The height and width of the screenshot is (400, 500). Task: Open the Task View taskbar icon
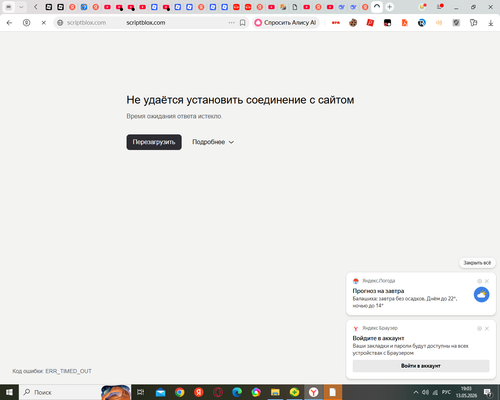(x=141, y=392)
